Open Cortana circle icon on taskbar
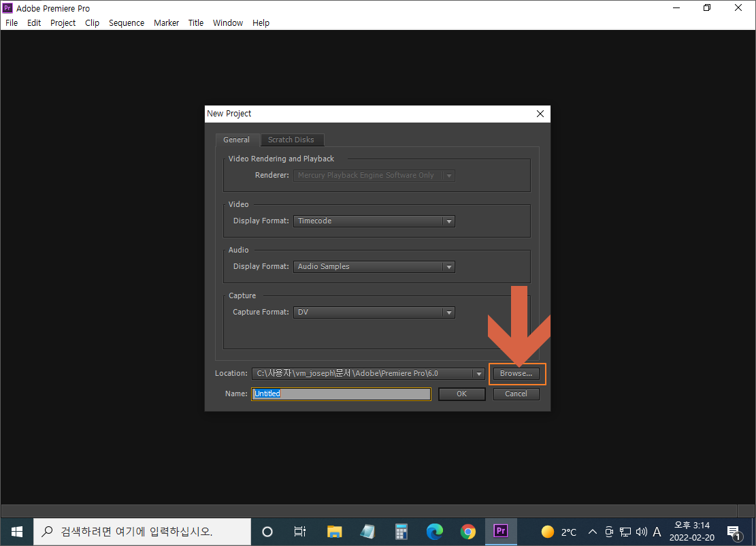The height and width of the screenshot is (546, 756). point(267,532)
